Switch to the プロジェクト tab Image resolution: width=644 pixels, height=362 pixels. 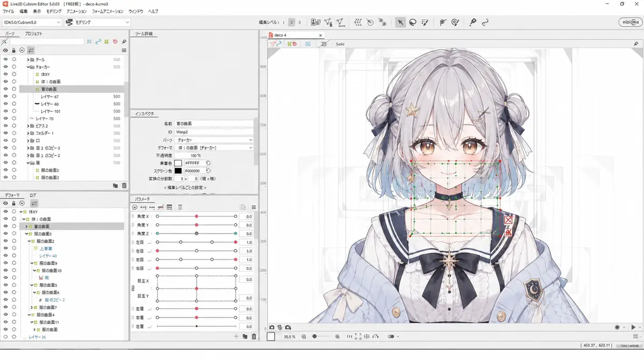tap(34, 33)
